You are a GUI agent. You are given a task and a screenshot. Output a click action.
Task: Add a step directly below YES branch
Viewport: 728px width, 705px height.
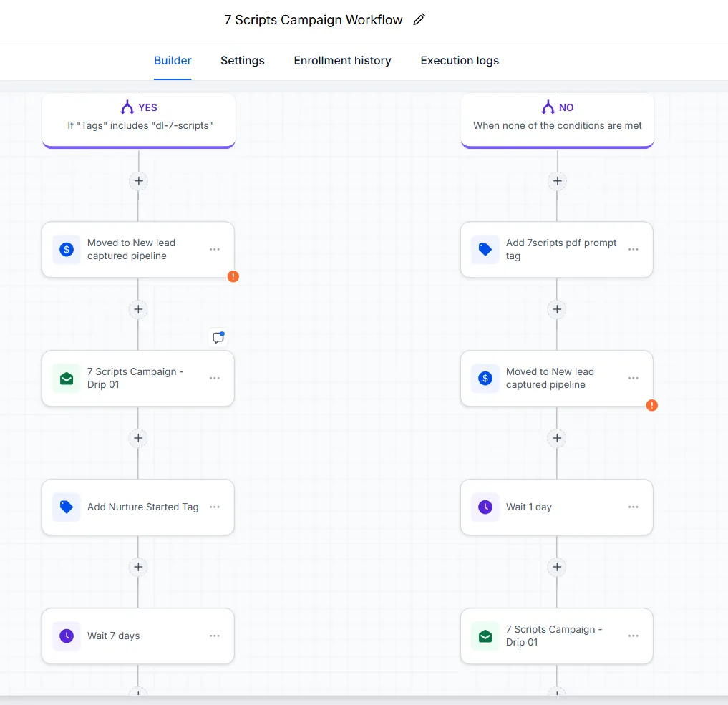click(x=138, y=181)
